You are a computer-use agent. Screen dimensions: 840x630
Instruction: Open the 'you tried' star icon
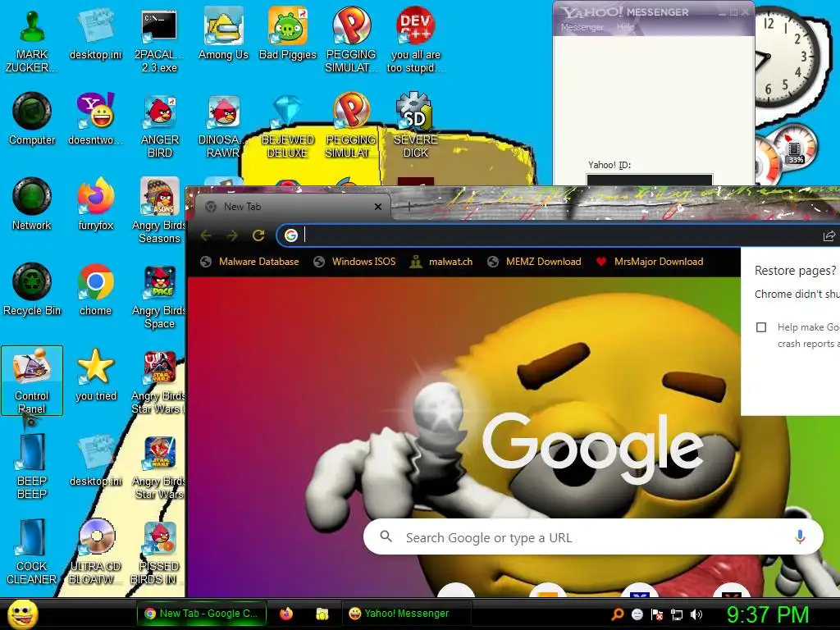click(95, 375)
